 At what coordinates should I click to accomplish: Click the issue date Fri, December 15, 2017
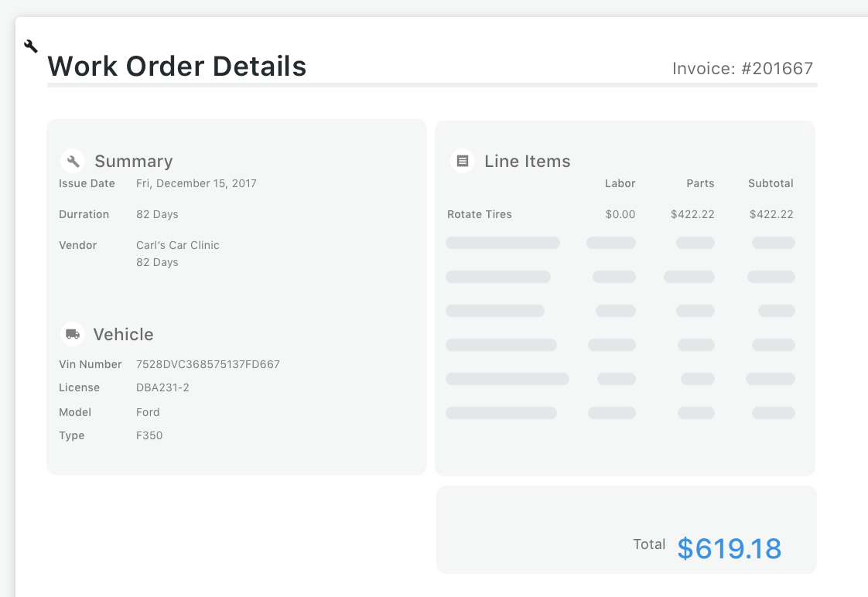coord(196,183)
